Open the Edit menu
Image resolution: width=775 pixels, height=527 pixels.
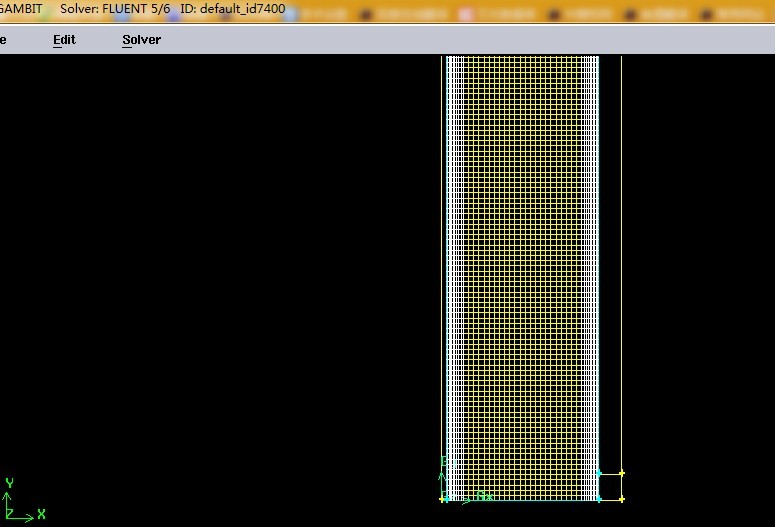(64, 40)
